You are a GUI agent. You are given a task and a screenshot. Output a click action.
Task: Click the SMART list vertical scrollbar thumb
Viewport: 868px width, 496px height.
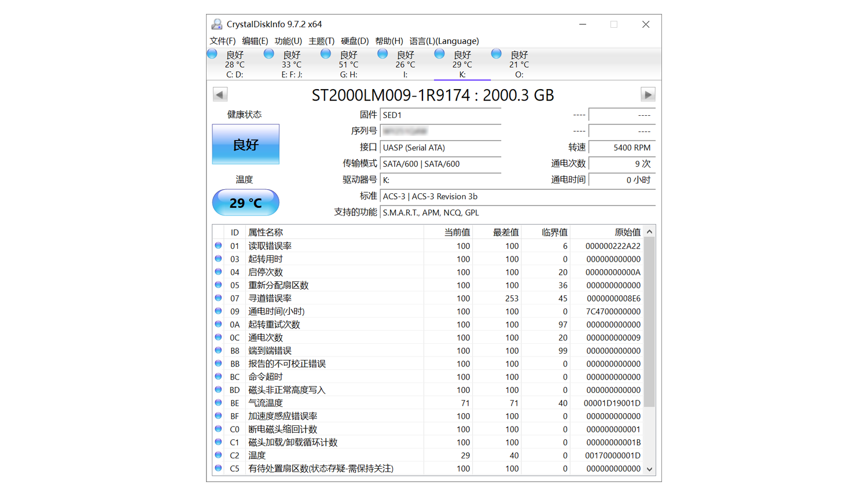click(x=650, y=322)
